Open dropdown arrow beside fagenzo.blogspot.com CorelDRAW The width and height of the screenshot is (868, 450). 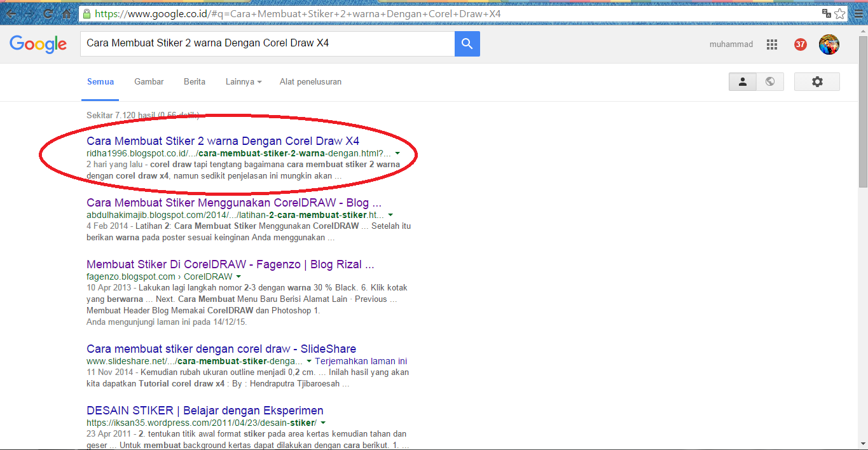(x=238, y=277)
